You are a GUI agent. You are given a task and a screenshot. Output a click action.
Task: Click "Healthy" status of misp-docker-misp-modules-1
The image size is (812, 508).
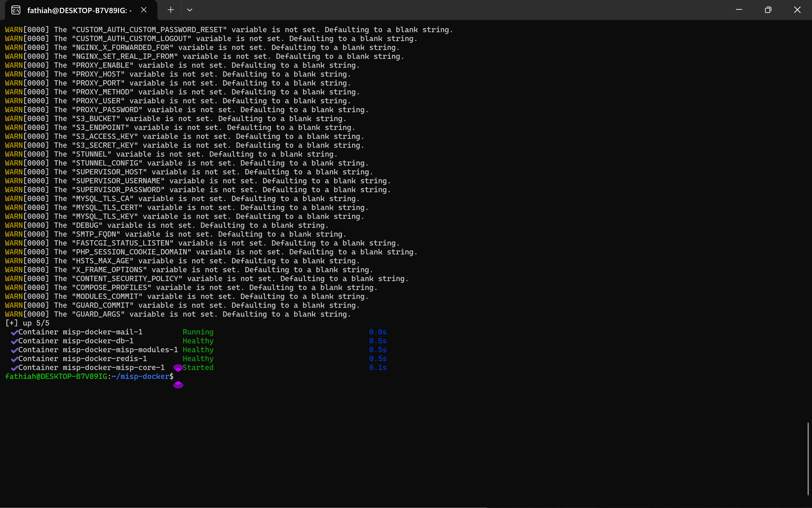click(198, 350)
